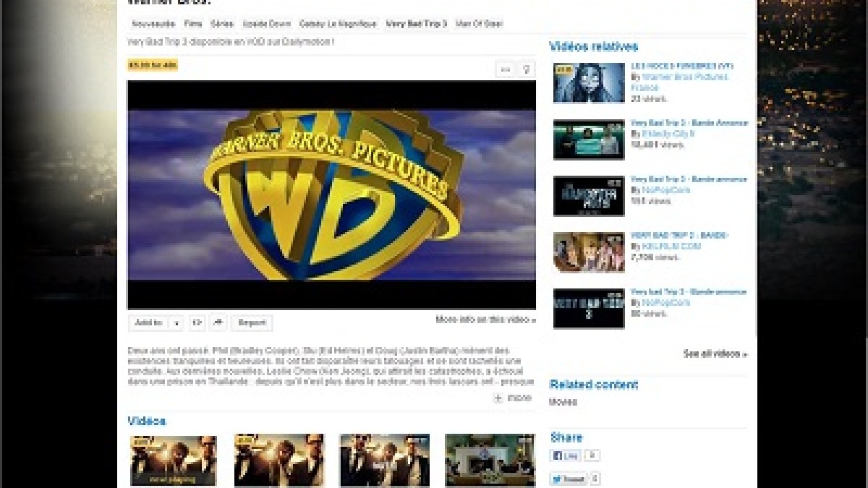This screenshot has height=488, width=868.
Task: Open the Upside Down tab
Action: [266, 24]
